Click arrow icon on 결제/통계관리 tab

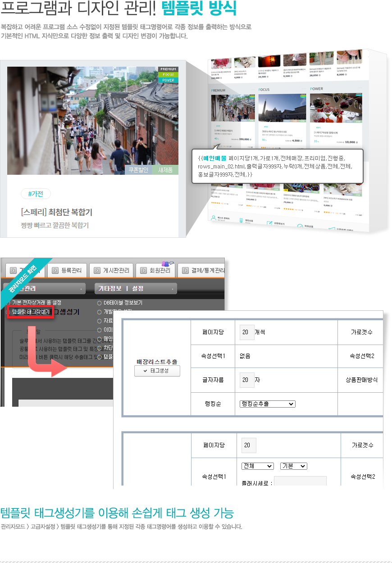pyautogui.click(x=186, y=271)
